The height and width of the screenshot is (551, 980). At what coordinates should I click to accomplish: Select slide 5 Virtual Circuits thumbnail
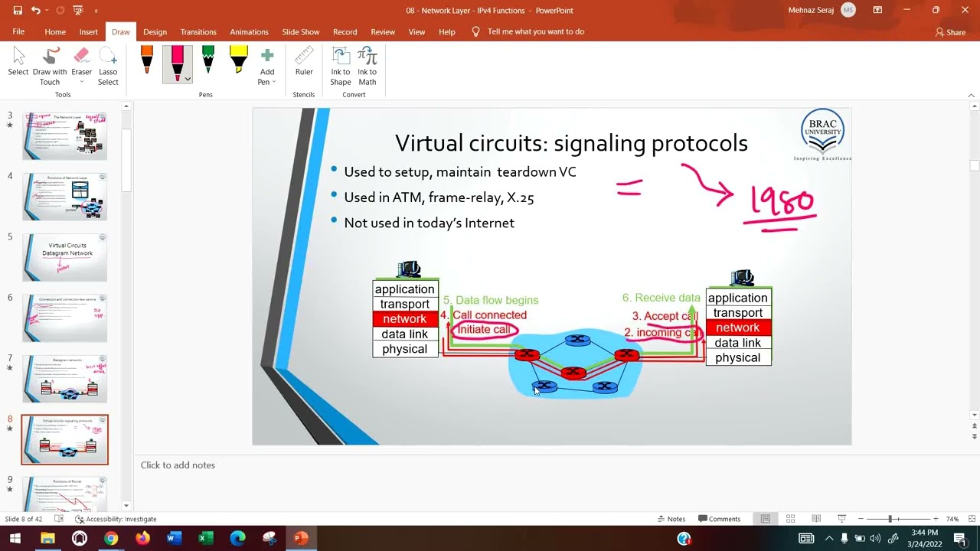point(65,257)
